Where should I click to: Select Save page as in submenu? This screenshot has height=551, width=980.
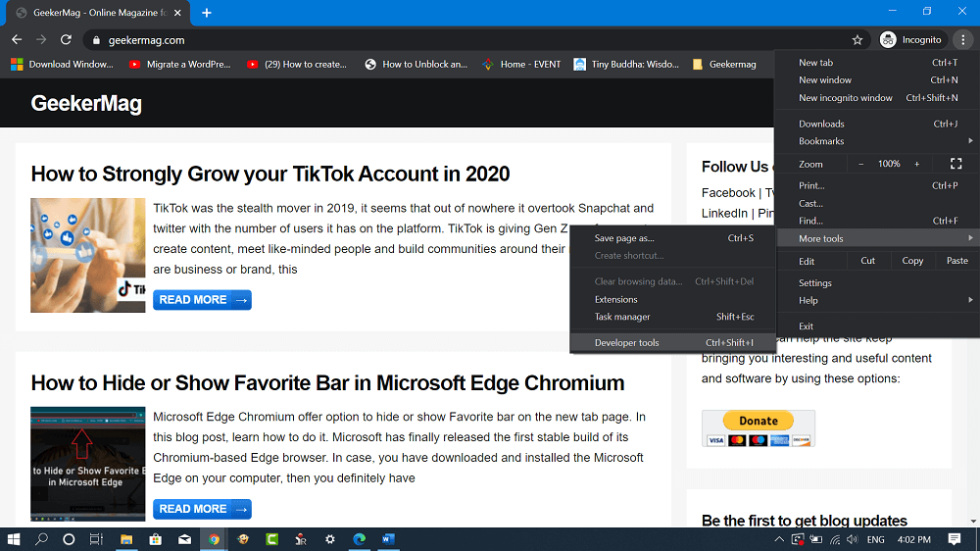click(x=672, y=238)
